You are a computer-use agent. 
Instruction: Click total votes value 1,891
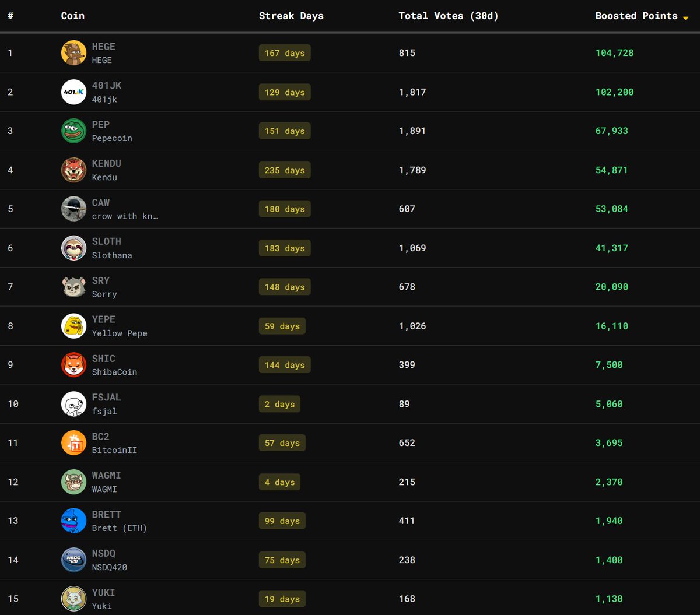point(412,131)
